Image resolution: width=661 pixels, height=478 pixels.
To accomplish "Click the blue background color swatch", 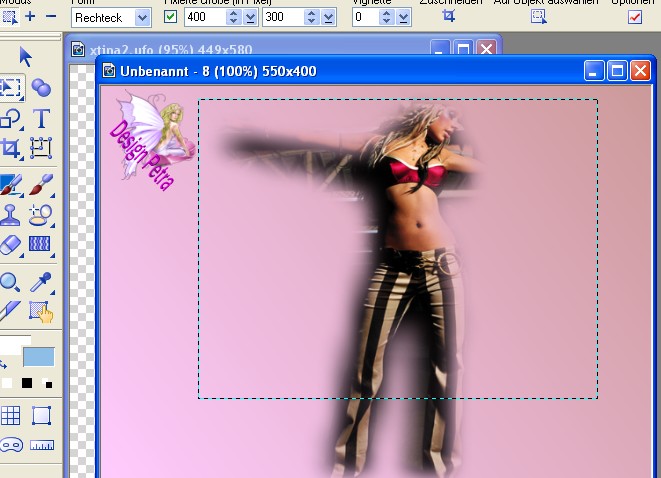I will (39, 357).
